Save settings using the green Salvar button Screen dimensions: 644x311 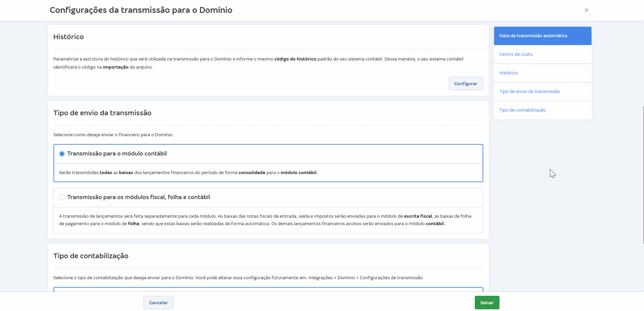tap(487, 302)
